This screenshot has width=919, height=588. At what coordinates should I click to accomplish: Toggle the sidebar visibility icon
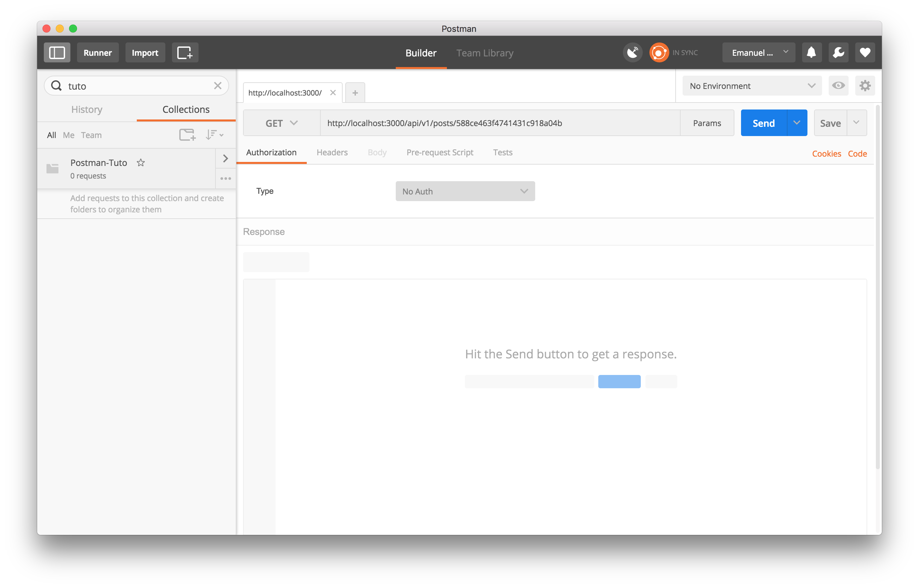pyautogui.click(x=57, y=52)
